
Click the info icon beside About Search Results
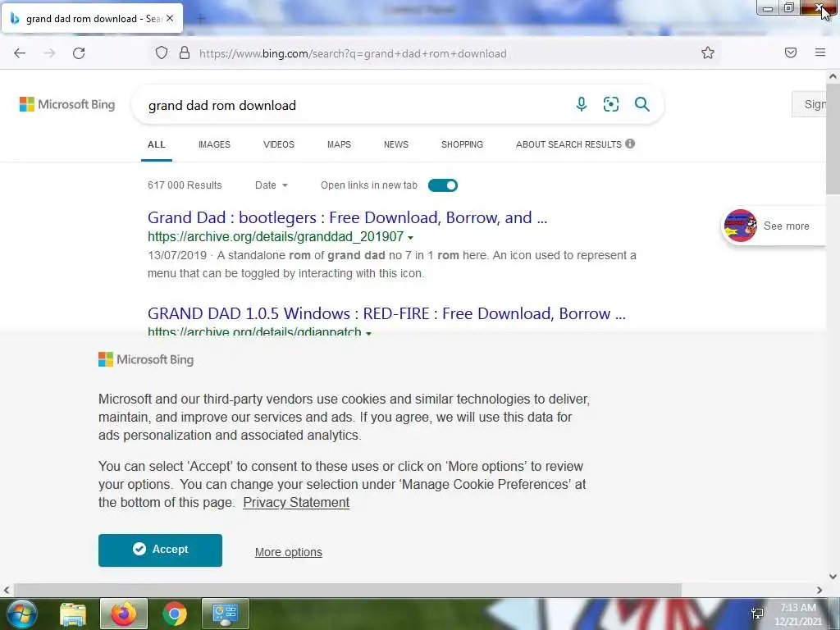point(630,144)
